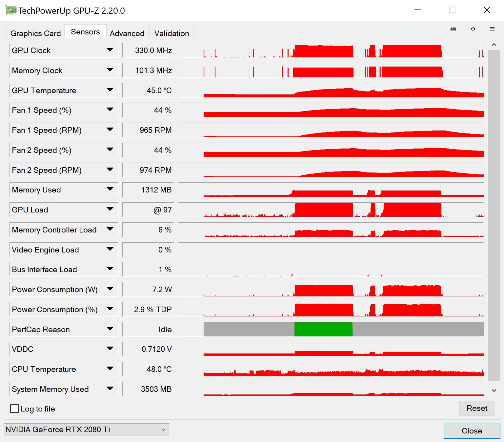Switch to the Graphics Card tab
The image size is (504, 442).
(x=35, y=33)
